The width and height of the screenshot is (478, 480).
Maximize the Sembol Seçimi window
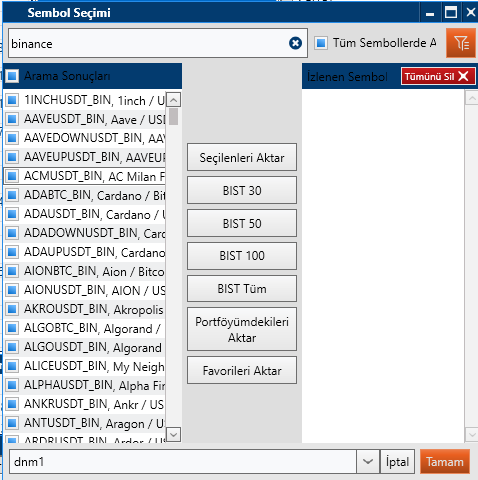451,13
